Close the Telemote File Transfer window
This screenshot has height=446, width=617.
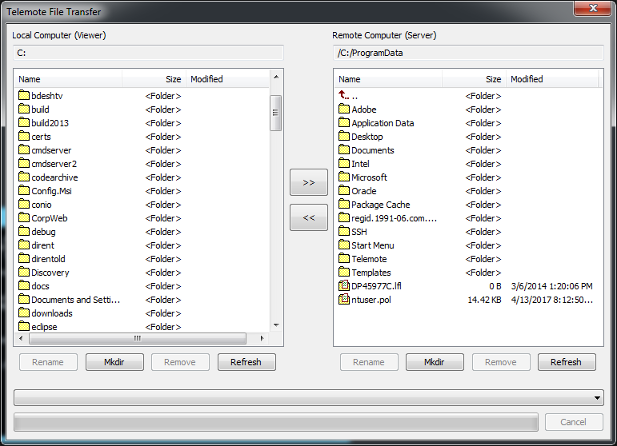coord(593,8)
